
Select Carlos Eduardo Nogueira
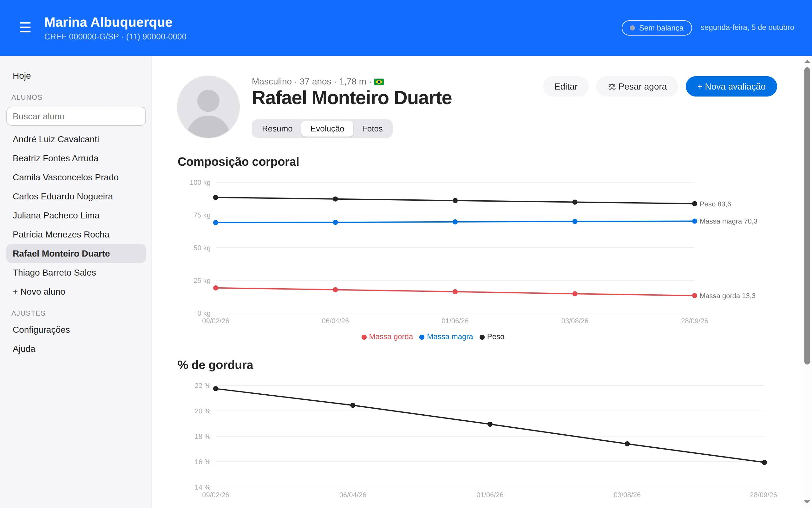pyautogui.click(x=76, y=196)
